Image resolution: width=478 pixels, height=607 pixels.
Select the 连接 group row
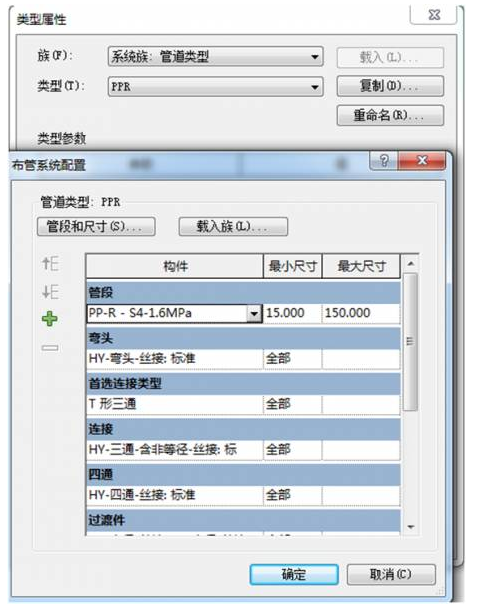pyautogui.click(x=243, y=429)
